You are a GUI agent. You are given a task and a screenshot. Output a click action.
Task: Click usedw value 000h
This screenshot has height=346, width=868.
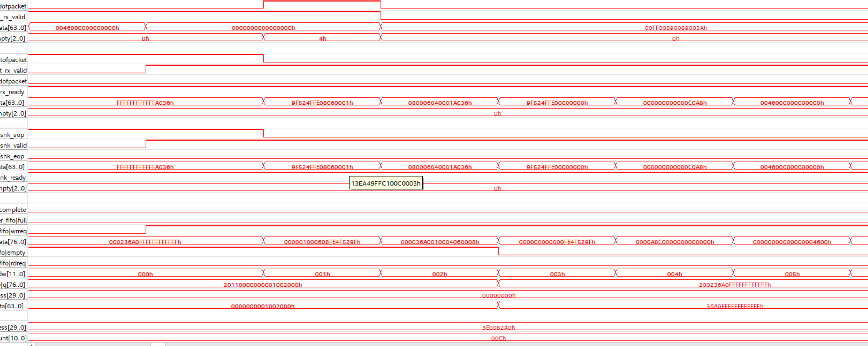(145, 274)
